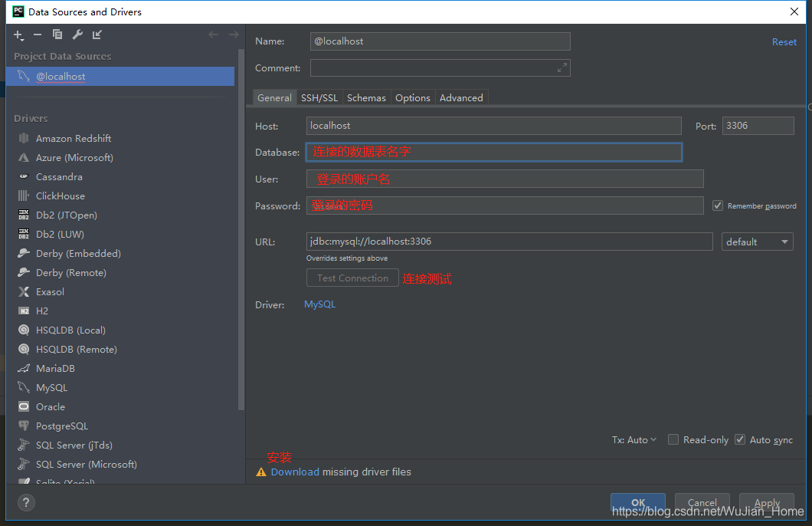The height and width of the screenshot is (526, 812).
Task: Click the Oracle driver icon
Action: (24, 407)
